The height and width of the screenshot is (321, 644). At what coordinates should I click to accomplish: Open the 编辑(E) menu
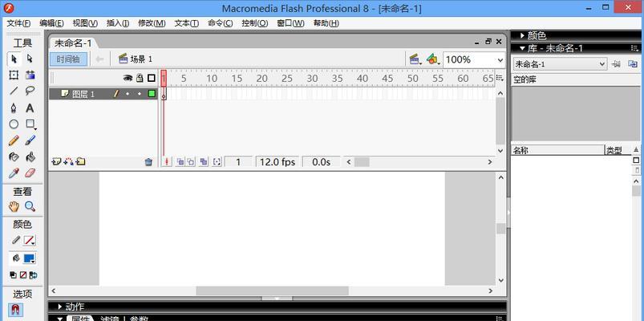click(x=51, y=23)
